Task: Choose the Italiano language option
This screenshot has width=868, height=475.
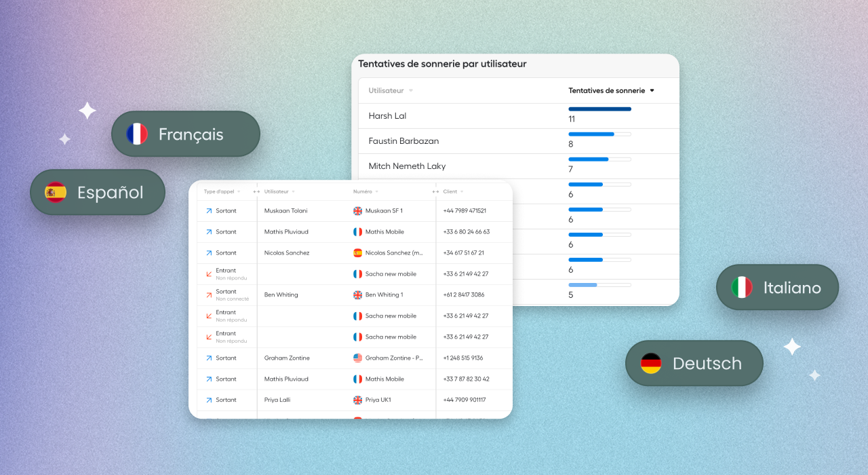Action: pos(778,287)
